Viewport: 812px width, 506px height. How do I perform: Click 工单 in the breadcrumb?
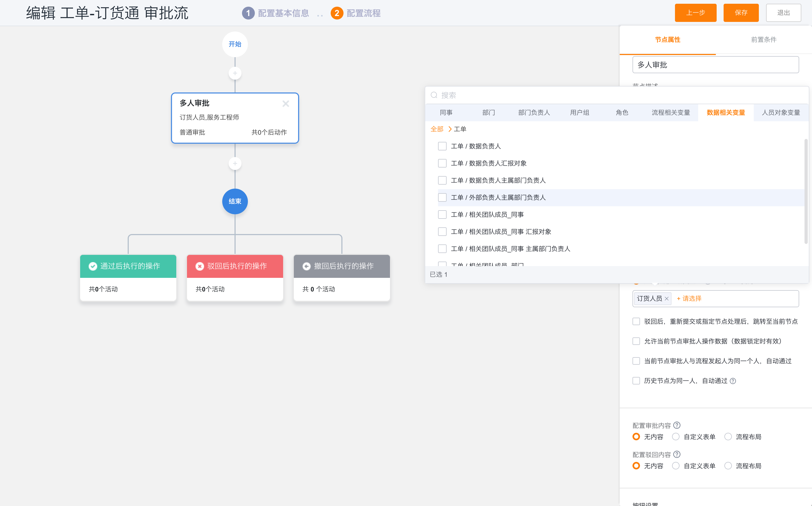click(x=460, y=129)
